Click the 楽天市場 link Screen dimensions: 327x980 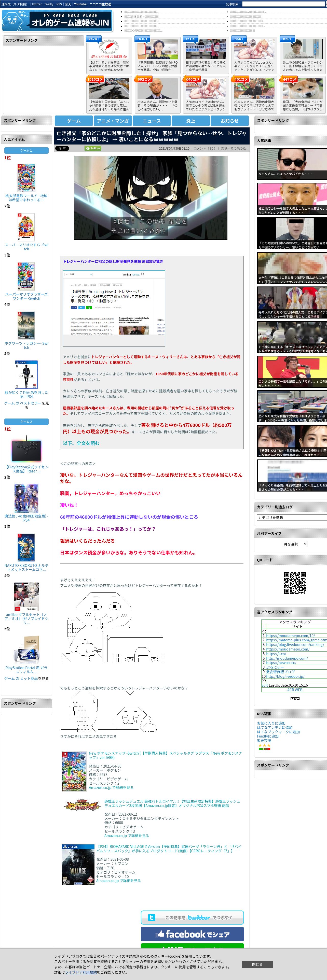coord(264,740)
